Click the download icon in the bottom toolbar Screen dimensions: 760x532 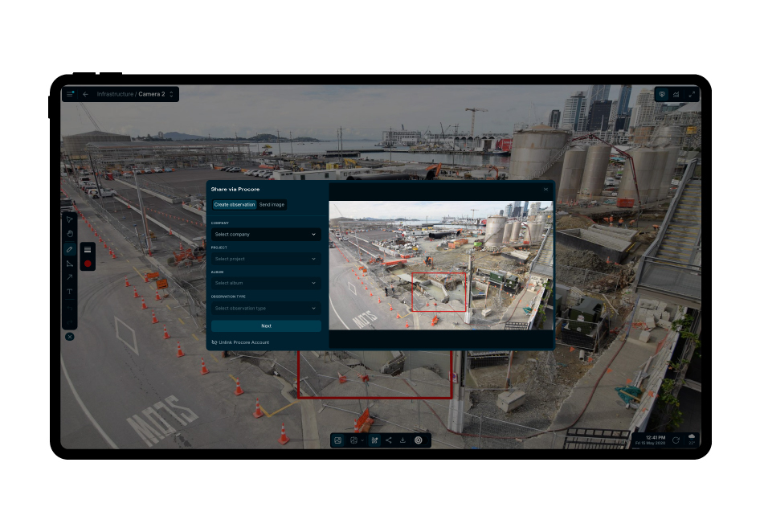coord(403,440)
